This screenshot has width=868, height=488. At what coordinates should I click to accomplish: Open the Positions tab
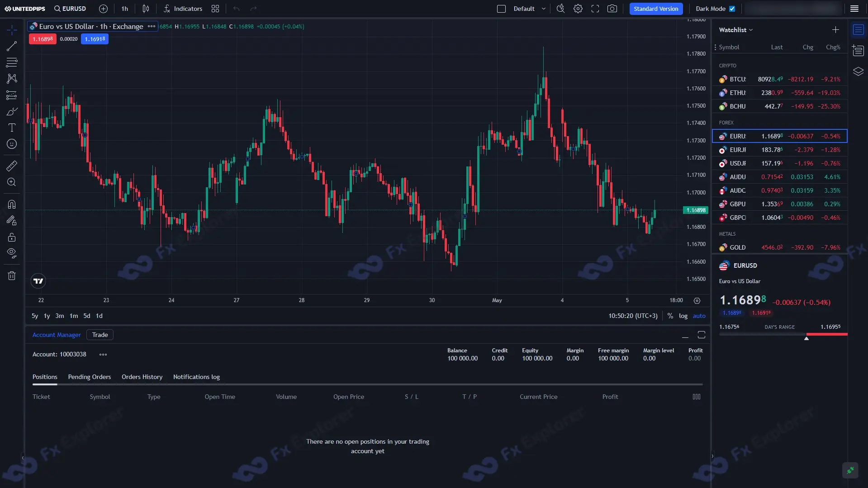[45, 377]
